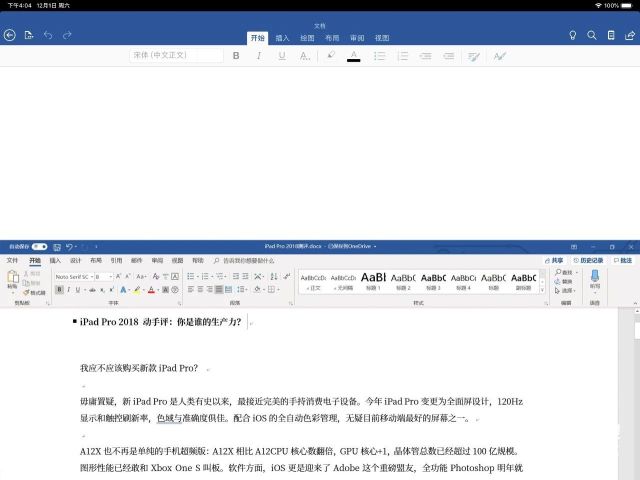Click the save icon in desktop Word title bar
The height and width of the screenshot is (480, 640).
tap(57, 247)
